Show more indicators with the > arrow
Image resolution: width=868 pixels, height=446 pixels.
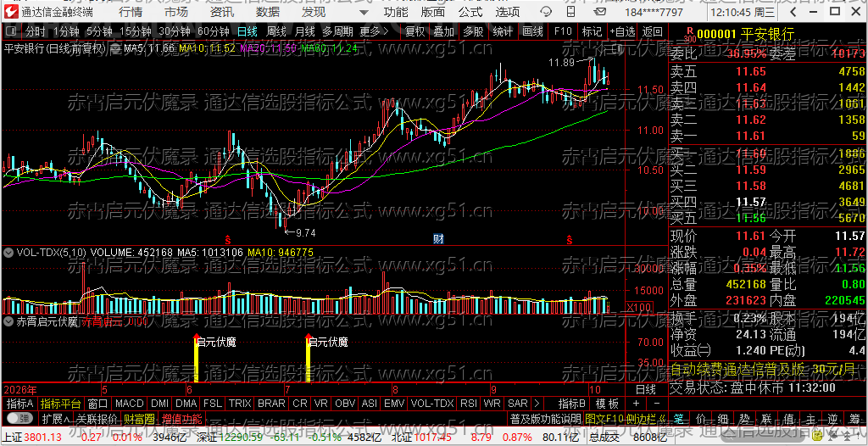pyautogui.click(x=536, y=404)
